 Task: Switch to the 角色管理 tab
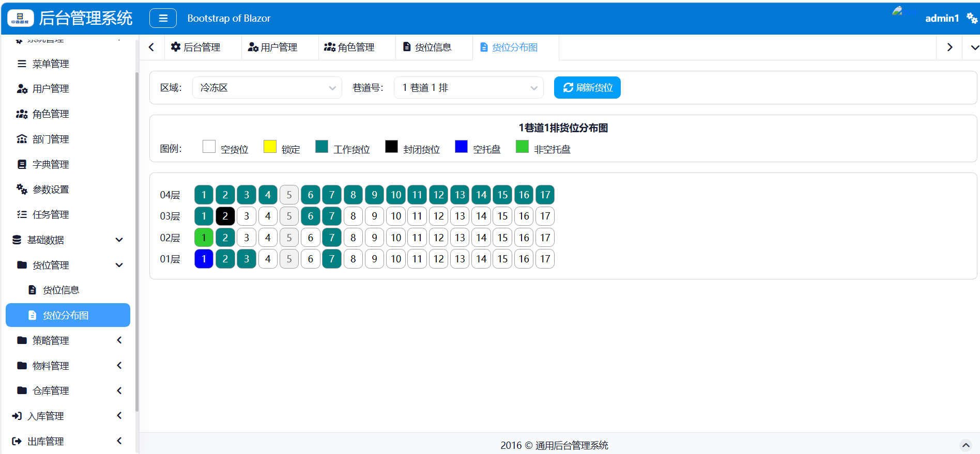click(x=357, y=48)
